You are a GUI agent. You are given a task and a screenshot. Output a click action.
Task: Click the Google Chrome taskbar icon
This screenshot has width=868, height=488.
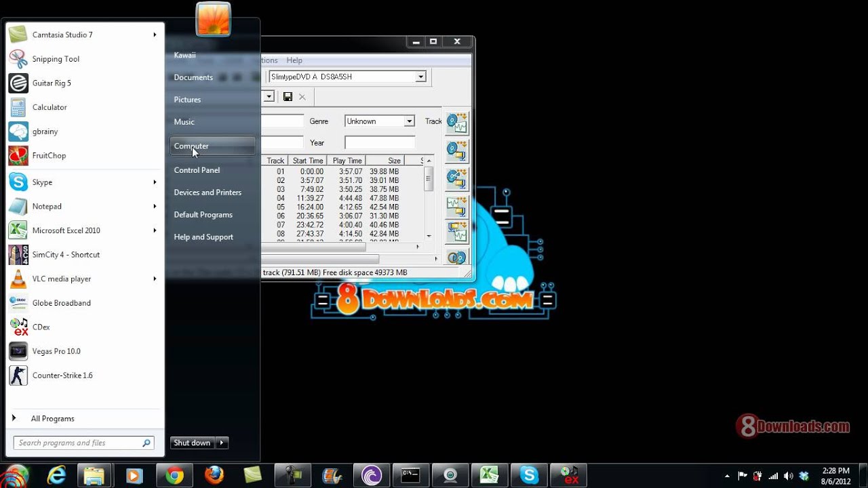175,476
